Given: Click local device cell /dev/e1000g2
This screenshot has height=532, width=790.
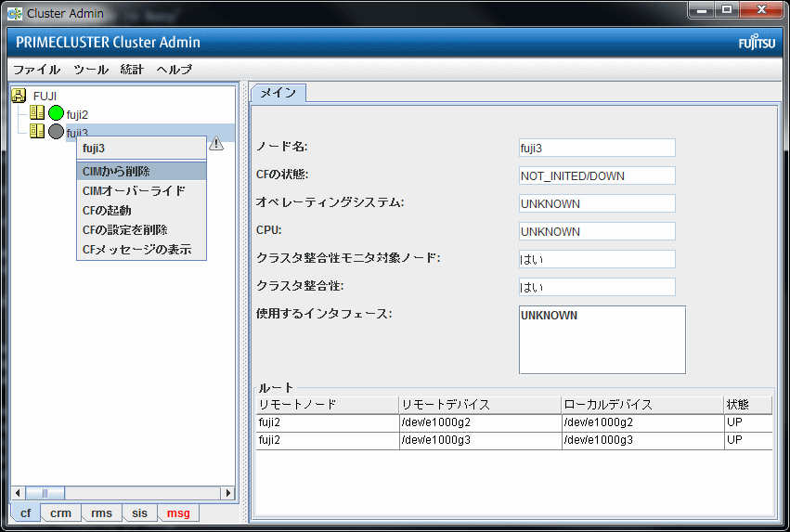Looking at the screenshot, I should (642, 422).
